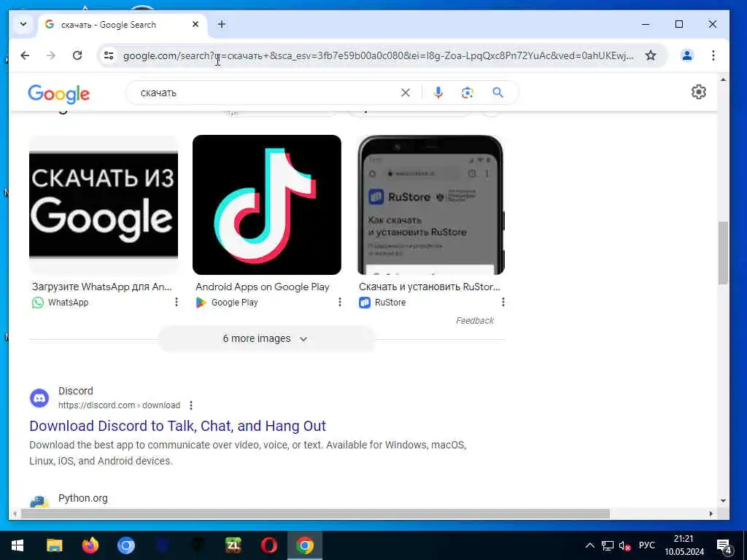Open more options for Discord result
The height and width of the screenshot is (560, 747).
point(191,405)
